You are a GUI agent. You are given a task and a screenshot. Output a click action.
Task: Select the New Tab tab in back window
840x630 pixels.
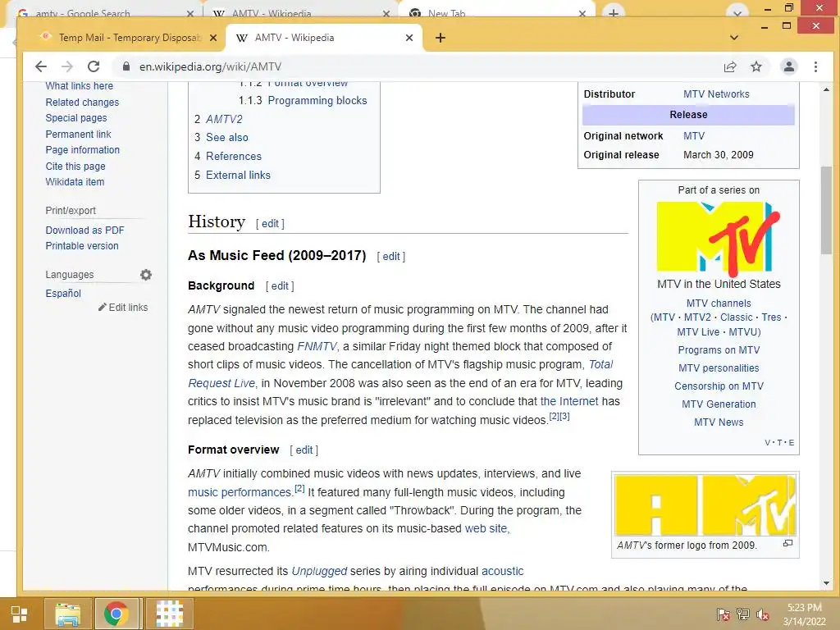tap(495, 11)
